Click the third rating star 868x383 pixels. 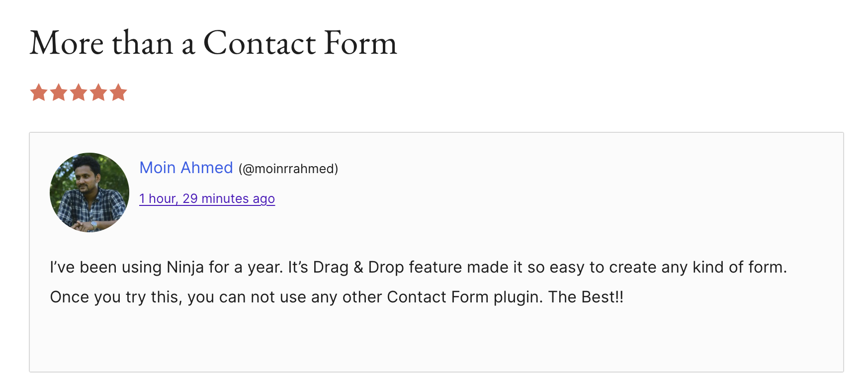tap(79, 93)
